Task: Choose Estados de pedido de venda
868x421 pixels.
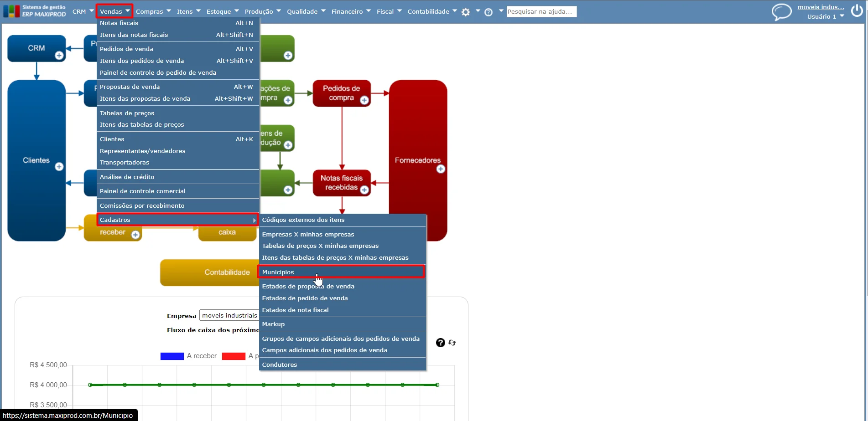Action: tap(343, 298)
